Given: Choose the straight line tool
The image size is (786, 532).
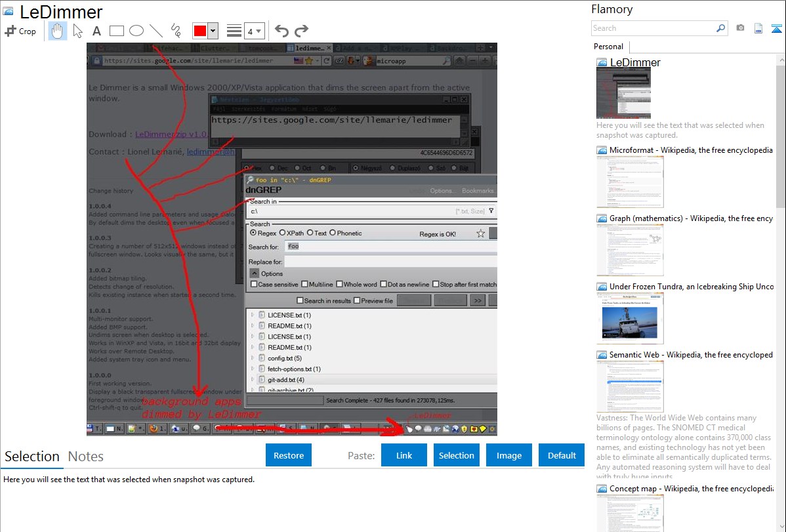Looking at the screenshot, I should (156, 31).
